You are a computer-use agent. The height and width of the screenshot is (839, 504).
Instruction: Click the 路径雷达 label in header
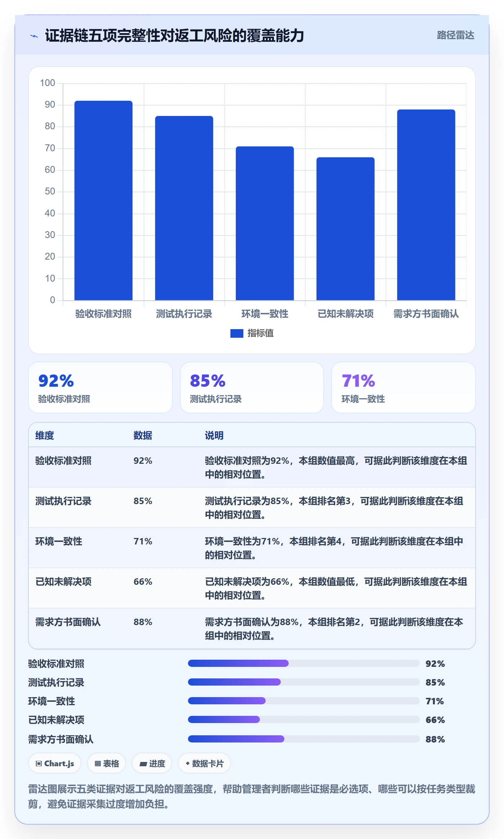pos(455,35)
